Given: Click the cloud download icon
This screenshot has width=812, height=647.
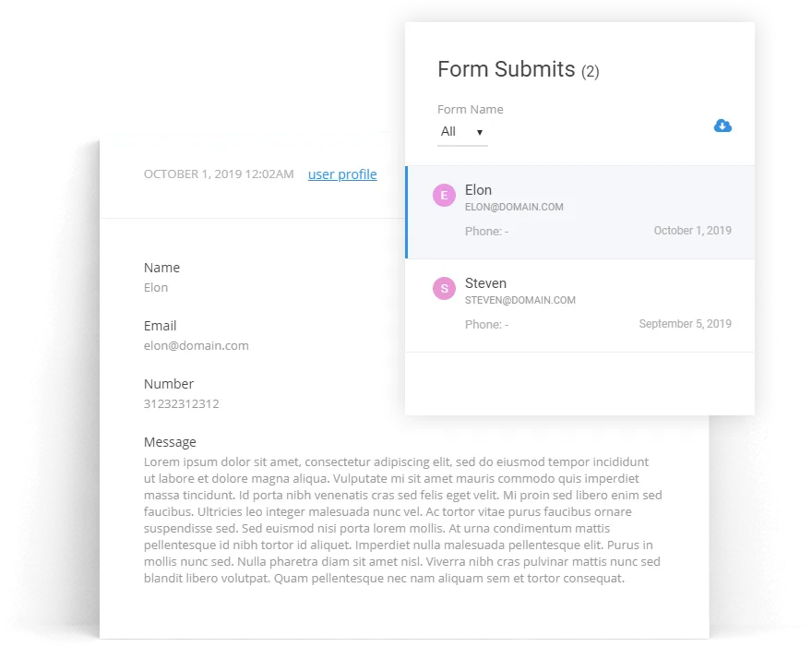Looking at the screenshot, I should coord(722,126).
